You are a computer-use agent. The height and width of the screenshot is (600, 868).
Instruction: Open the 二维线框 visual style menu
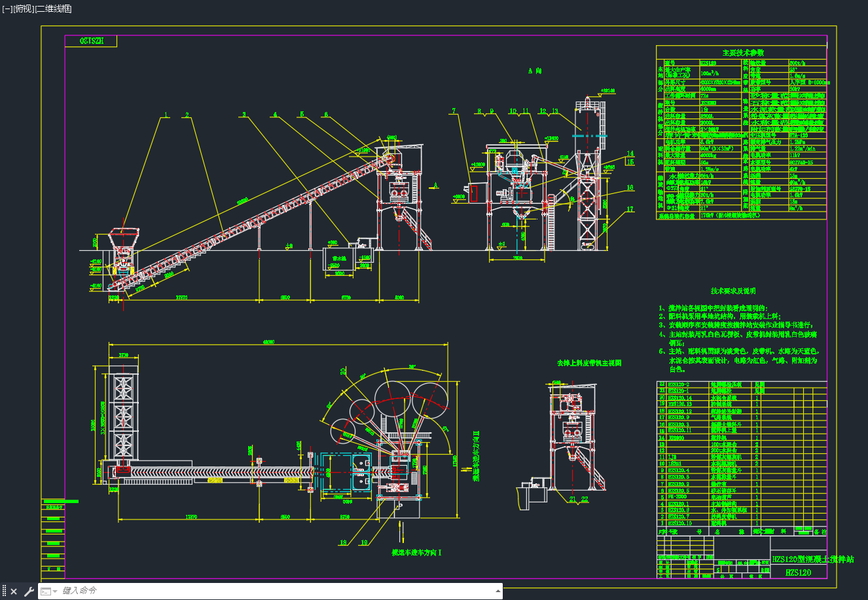[x=52, y=9]
